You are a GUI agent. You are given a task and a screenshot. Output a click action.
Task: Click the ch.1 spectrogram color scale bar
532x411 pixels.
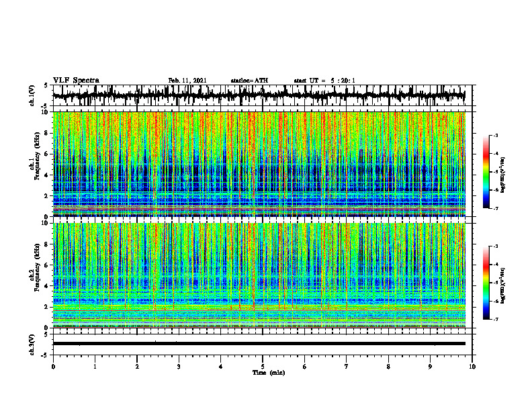pos(486,171)
